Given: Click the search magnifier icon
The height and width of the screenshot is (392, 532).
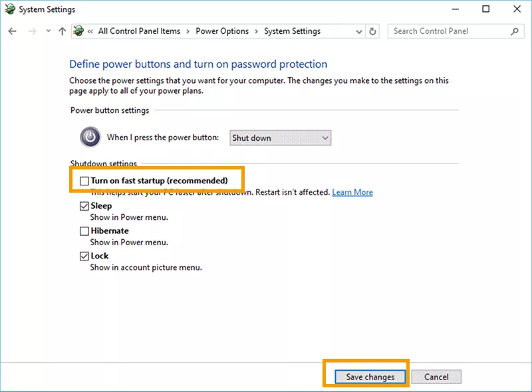Looking at the screenshot, I should [x=515, y=31].
